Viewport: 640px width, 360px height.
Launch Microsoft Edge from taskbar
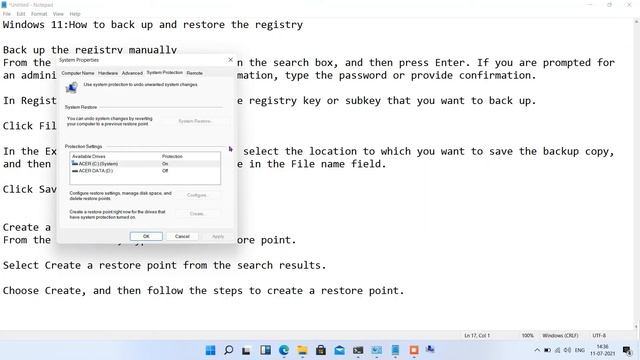point(284,350)
